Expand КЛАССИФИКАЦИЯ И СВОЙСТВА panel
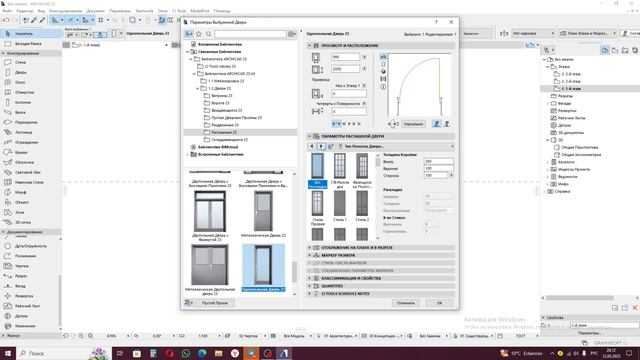This screenshot has width=640, height=360. 309,278
